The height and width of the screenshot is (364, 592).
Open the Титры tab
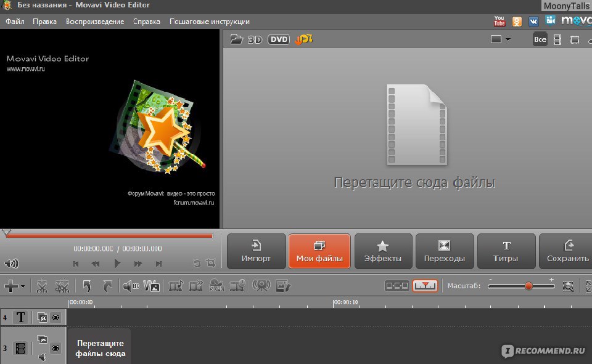[506, 251]
